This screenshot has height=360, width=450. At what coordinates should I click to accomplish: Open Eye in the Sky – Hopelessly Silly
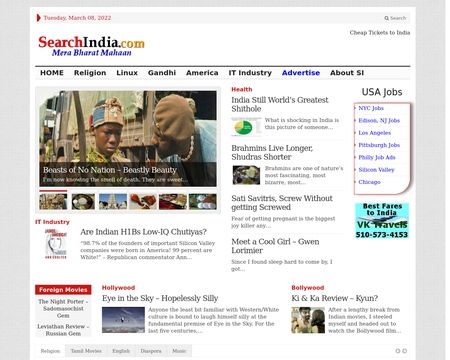point(160,298)
